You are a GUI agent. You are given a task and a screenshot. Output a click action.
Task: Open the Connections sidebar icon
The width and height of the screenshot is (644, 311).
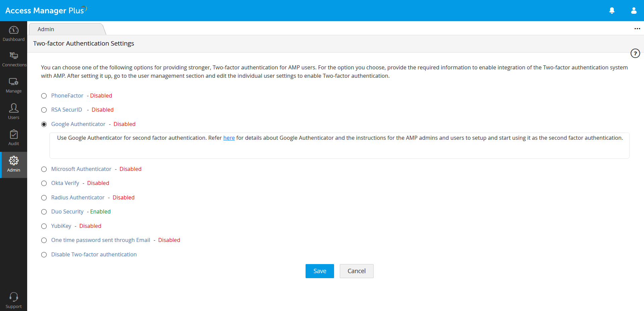point(14,56)
